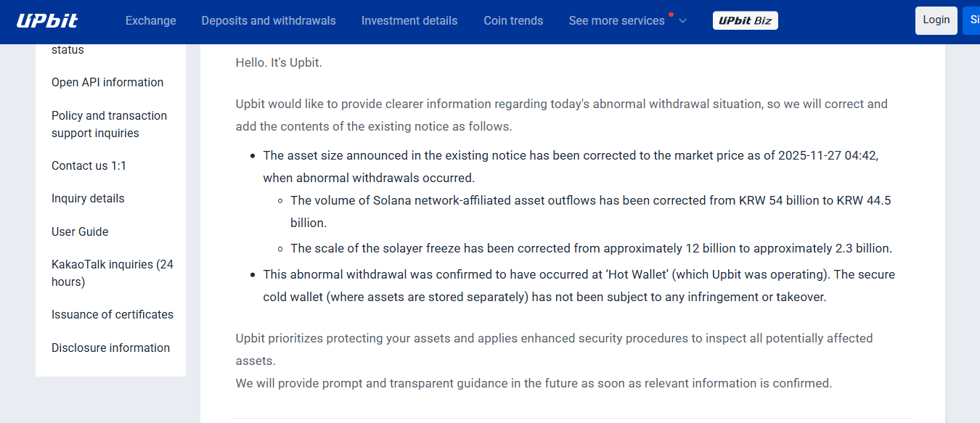Open See more services menu

pos(616,20)
